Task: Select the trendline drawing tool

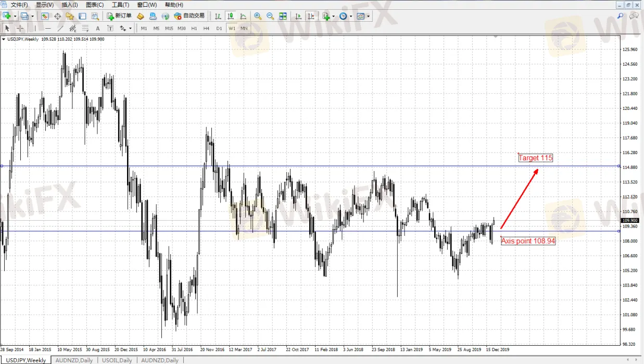Action: [x=60, y=28]
